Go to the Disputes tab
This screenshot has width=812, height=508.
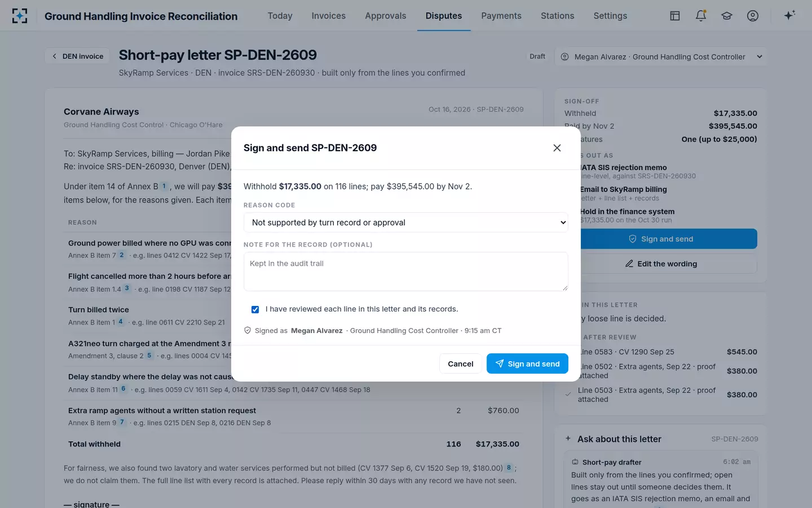[444, 16]
